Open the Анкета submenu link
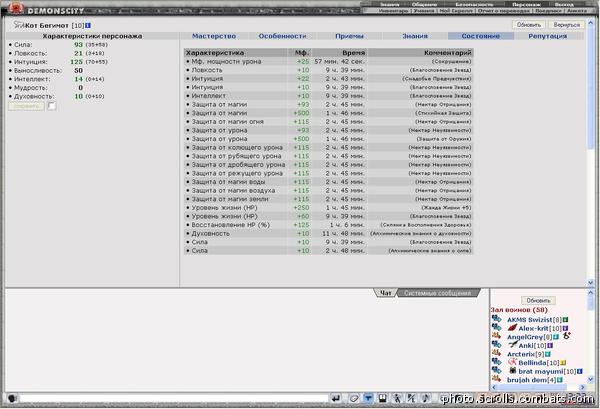Viewport: 600px width, 409px height. [576, 11]
